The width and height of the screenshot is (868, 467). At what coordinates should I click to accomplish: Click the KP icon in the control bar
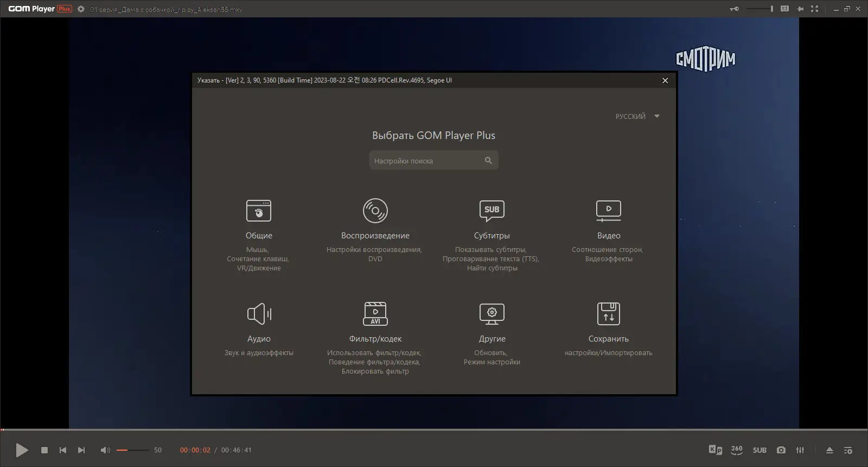(715, 450)
